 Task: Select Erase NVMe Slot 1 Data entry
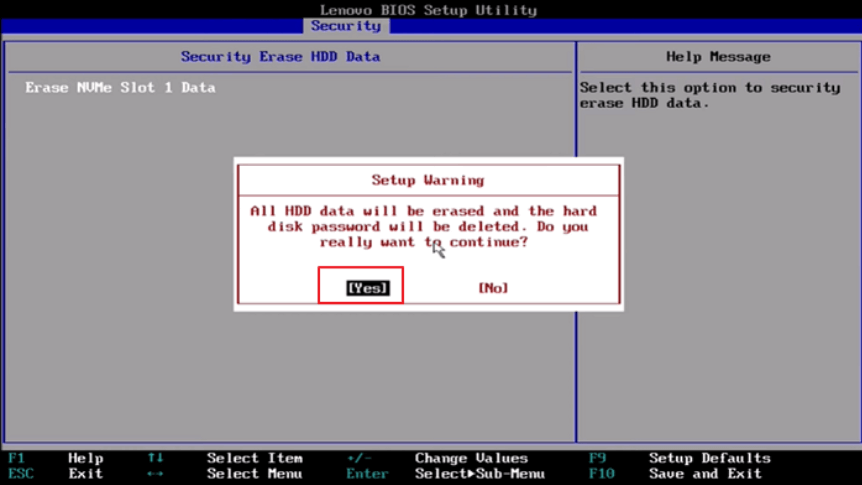tap(120, 88)
